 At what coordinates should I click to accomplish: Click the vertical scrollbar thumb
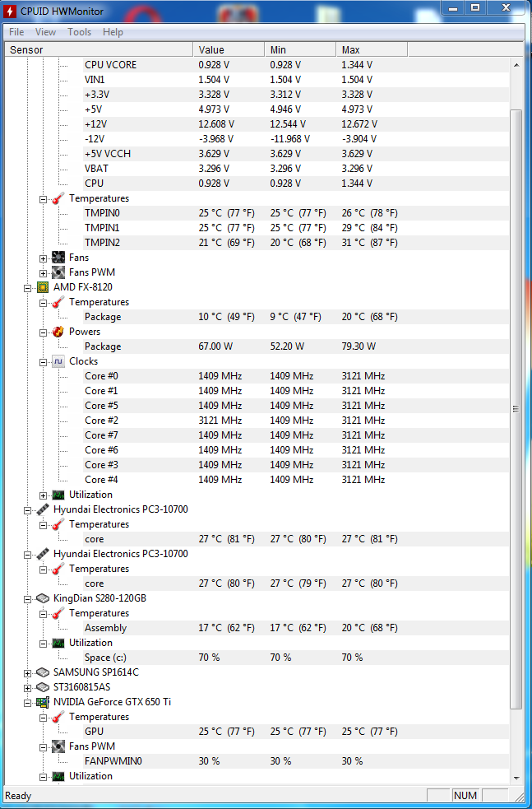click(x=516, y=409)
